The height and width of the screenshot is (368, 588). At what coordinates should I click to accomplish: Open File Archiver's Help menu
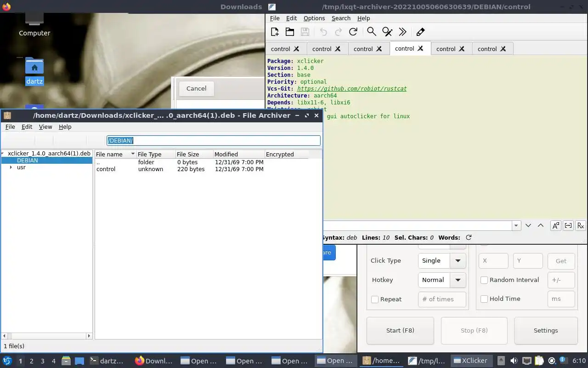(65, 126)
